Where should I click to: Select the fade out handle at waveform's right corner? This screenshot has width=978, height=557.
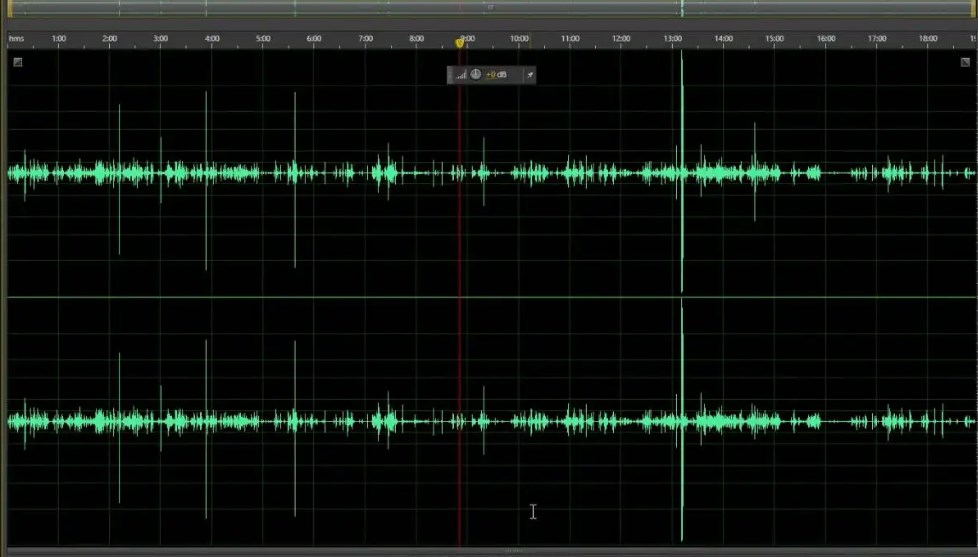coord(965,62)
